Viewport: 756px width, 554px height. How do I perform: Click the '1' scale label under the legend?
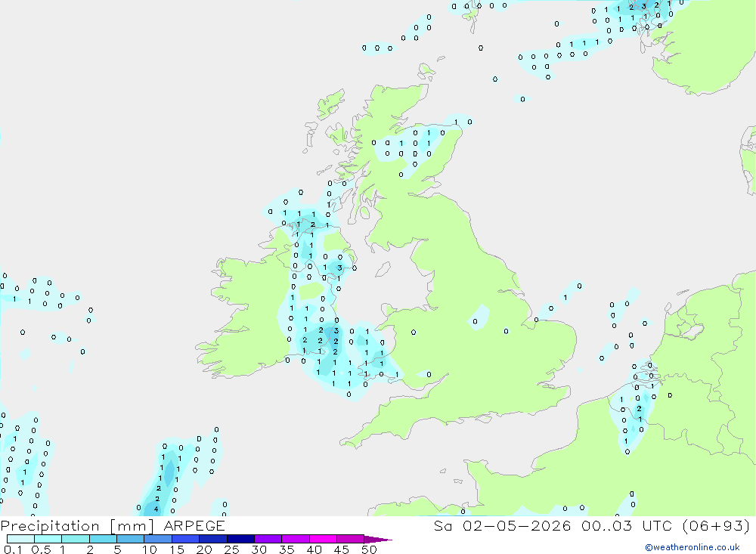(62, 549)
